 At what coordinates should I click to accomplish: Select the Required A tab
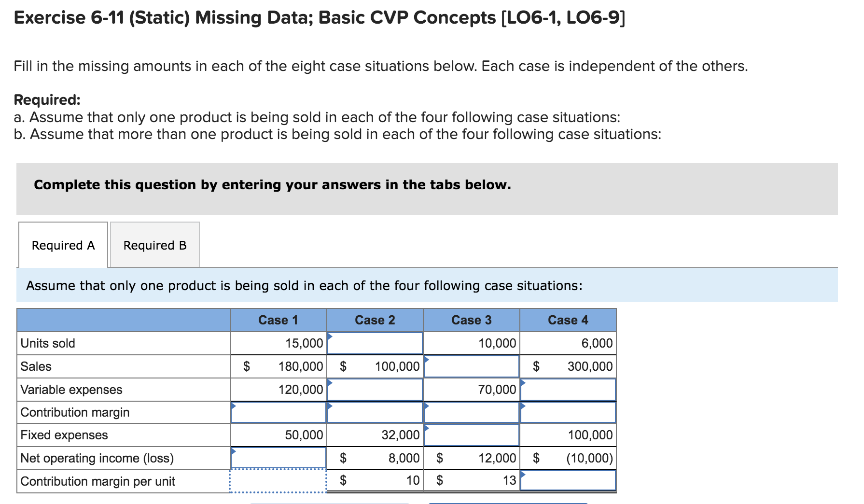[63, 245]
